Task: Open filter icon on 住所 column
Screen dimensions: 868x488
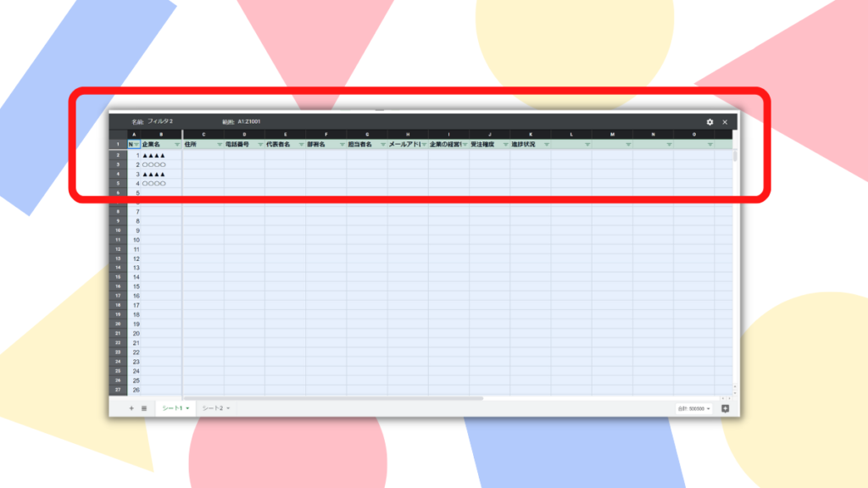Action: click(x=220, y=145)
